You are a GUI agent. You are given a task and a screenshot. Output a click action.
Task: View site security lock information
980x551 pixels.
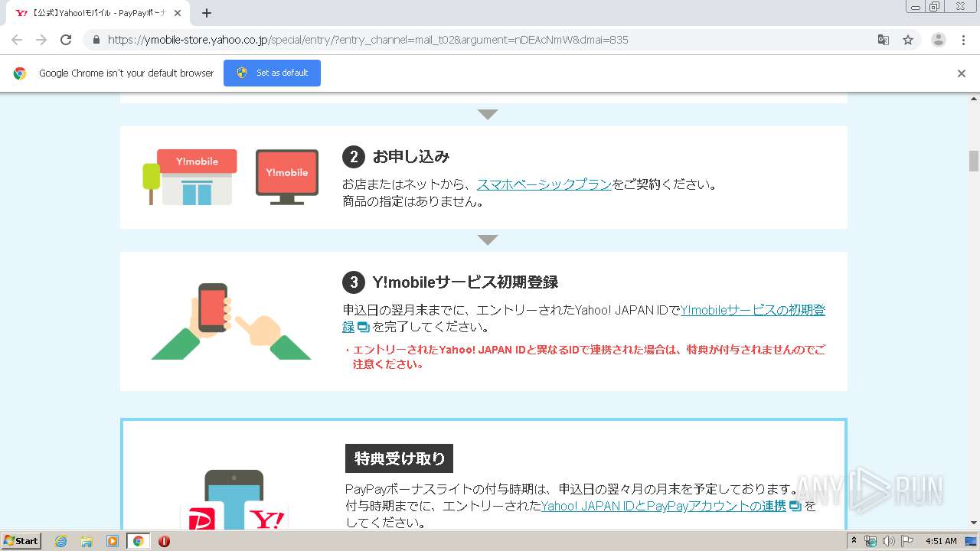click(x=96, y=40)
